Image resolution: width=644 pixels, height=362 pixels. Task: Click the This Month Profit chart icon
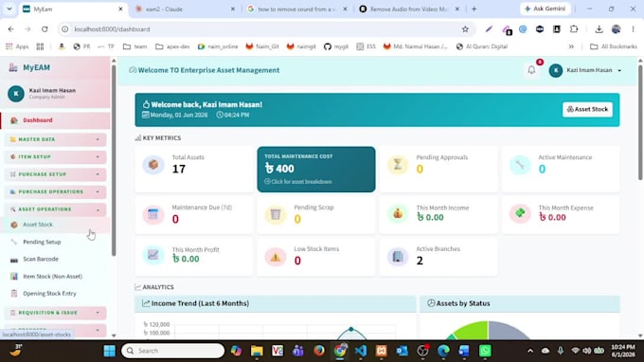(x=153, y=255)
